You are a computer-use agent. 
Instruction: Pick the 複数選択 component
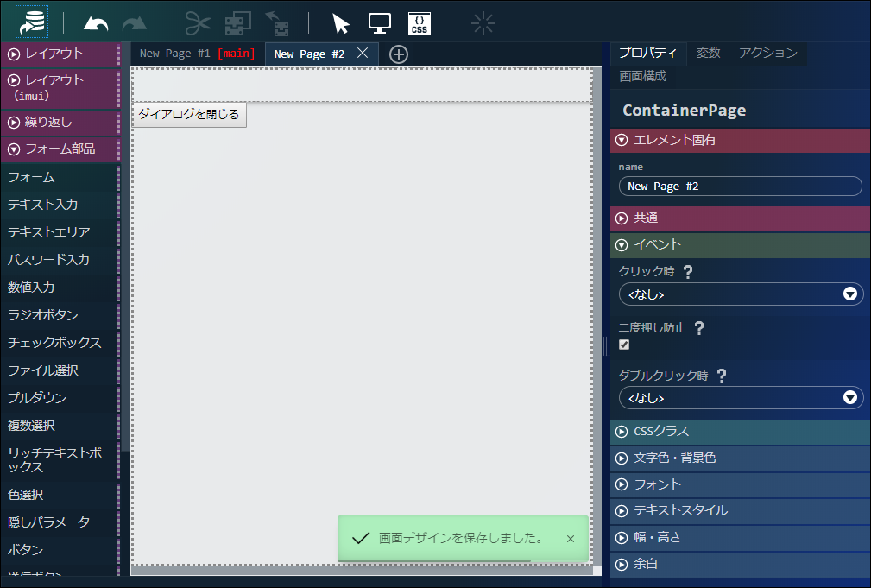(x=60, y=426)
